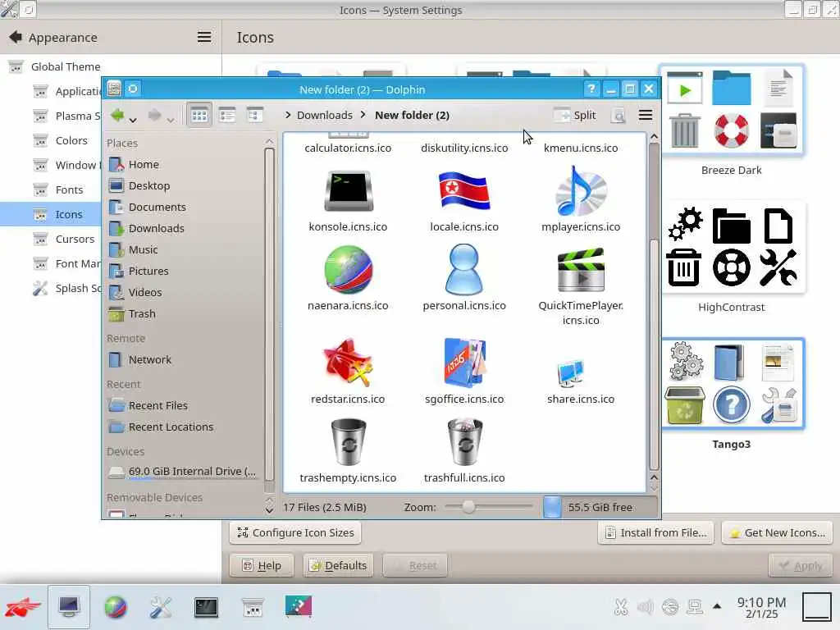Show hidden system tray icons arrow
Viewport: 840px width, 630px height.
(x=717, y=606)
